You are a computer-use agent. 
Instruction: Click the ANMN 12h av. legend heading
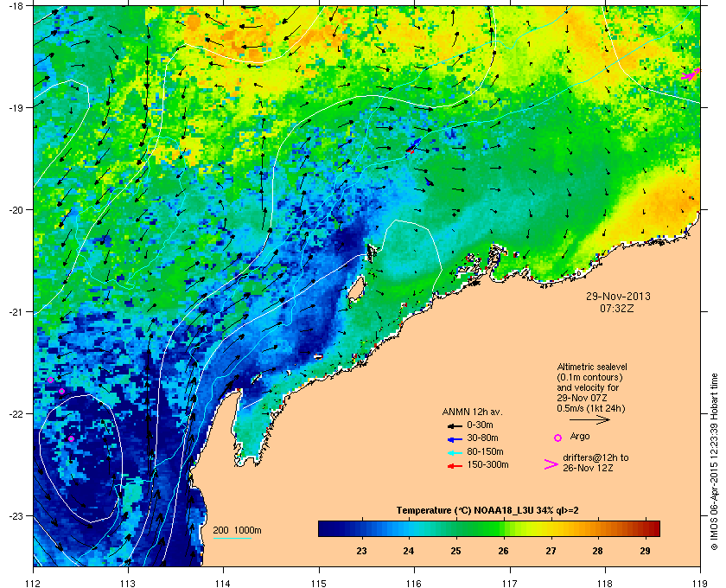click(x=472, y=412)
